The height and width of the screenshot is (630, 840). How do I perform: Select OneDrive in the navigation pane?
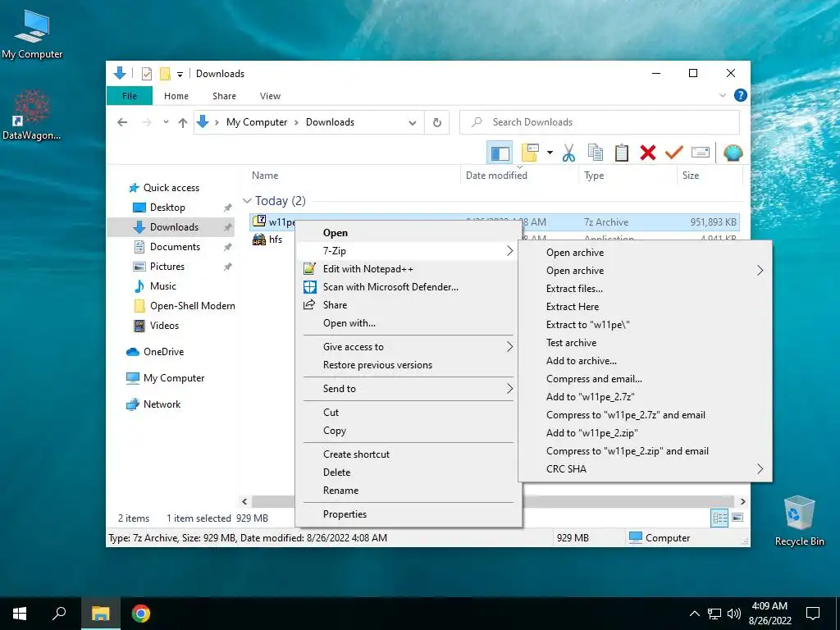pos(163,351)
